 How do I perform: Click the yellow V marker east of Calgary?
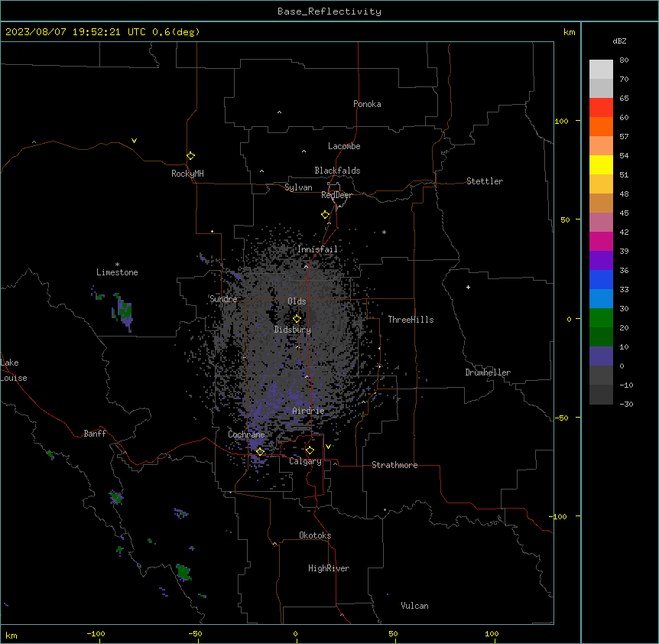click(x=328, y=447)
